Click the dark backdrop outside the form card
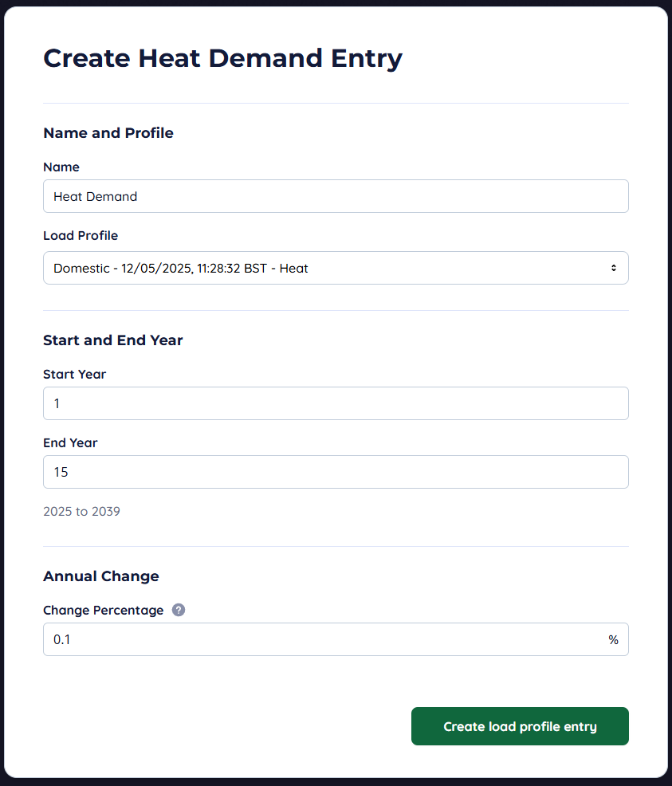This screenshot has width=672, height=786. [x=335, y=782]
